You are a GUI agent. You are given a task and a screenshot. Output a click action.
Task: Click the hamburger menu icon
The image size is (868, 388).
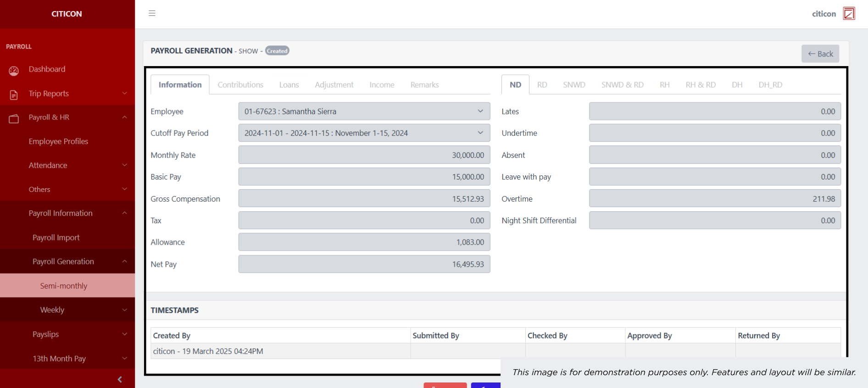pos(152,13)
